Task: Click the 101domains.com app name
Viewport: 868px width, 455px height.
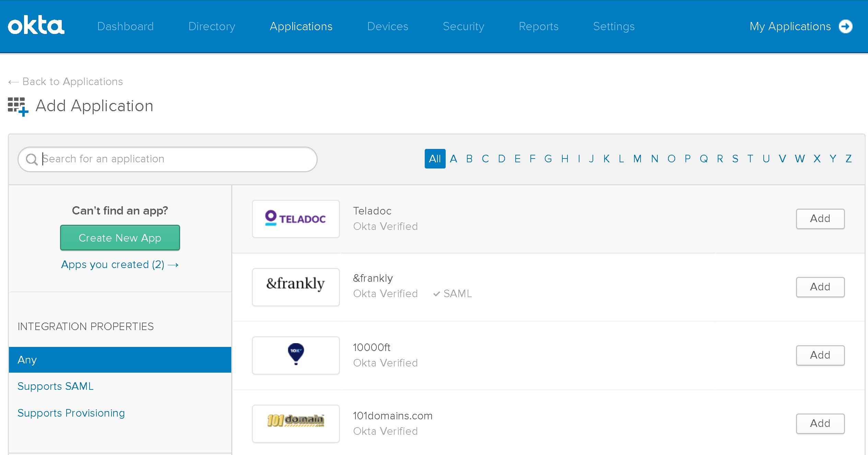Action: click(393, 416)
